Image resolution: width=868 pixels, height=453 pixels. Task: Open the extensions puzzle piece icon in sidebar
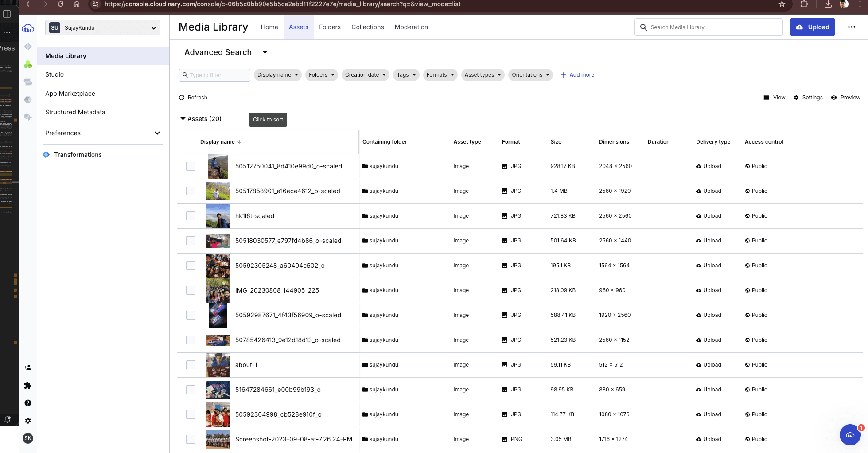(x=28, y=385)
